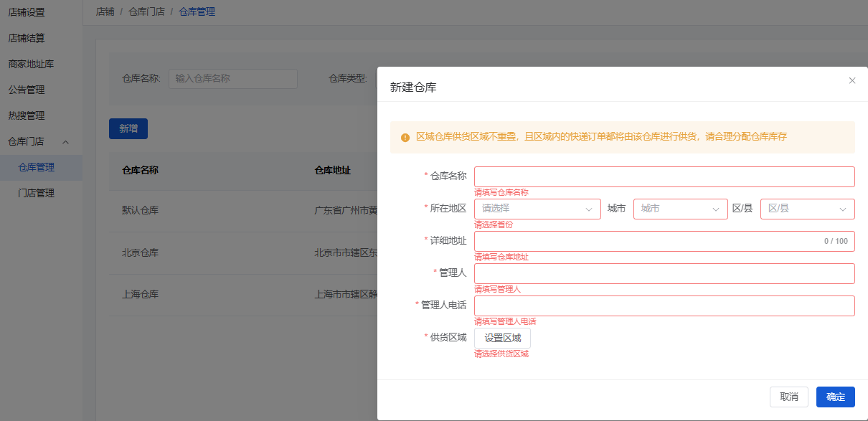
Task: Open the 城市 city dropdown
Action: coord(681,209)
